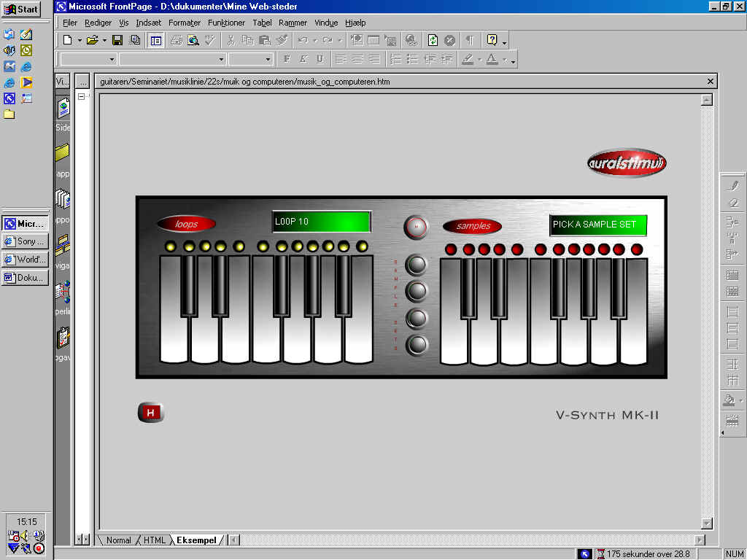Open the font name dropdown
Viewport: 747px width, 560px height.
pyautogui.click(x=220, y=59)
